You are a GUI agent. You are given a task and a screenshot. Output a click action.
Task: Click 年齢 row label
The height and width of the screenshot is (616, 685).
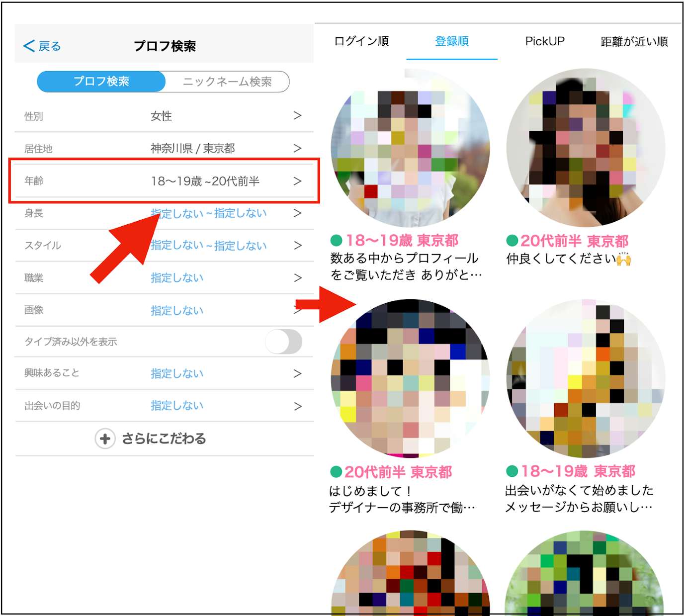(x=34, y=181)
